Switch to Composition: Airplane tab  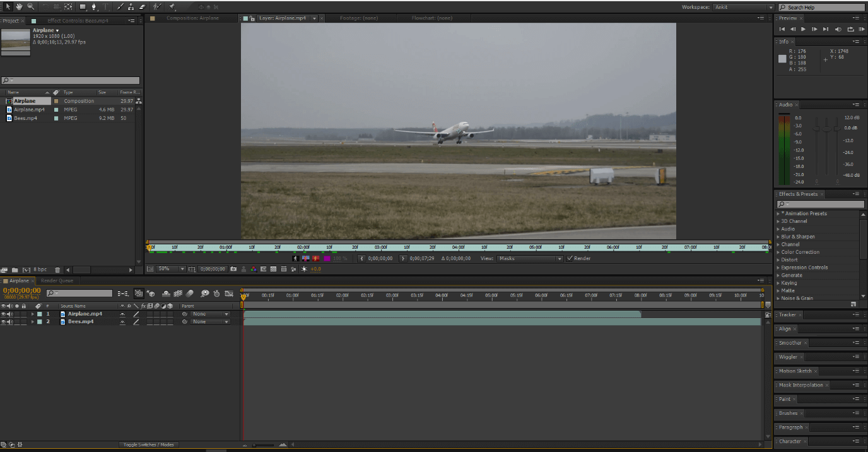coord(192,18)
